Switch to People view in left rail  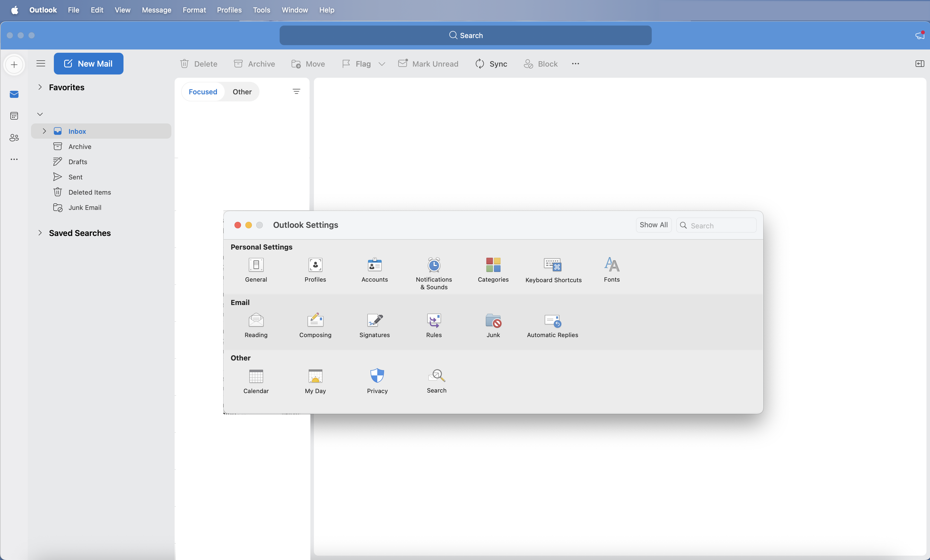[14, 138]
